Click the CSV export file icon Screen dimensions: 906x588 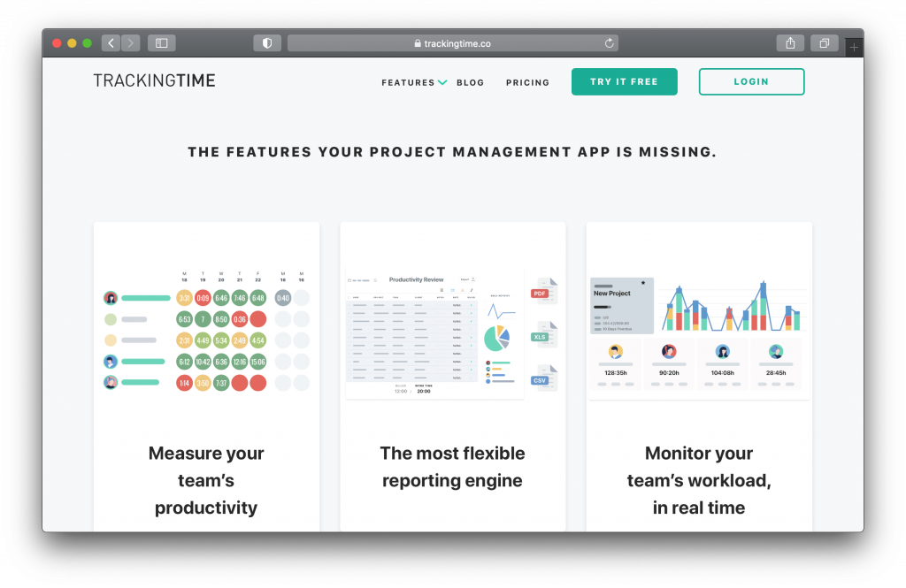coord(544,378)
